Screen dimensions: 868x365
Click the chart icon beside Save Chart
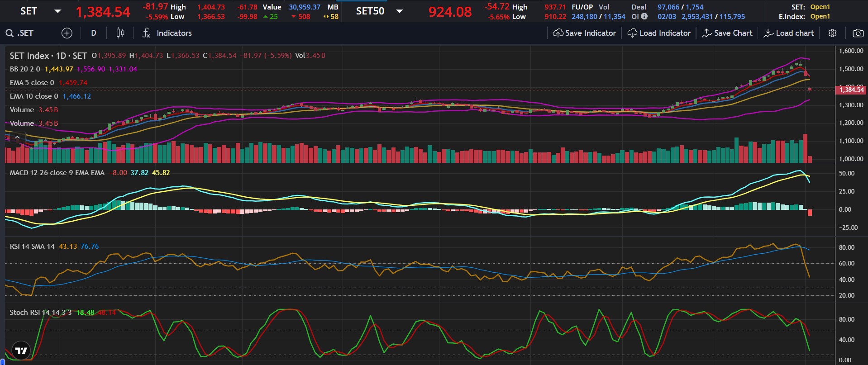pyautogui.click(x=706, y=33)
